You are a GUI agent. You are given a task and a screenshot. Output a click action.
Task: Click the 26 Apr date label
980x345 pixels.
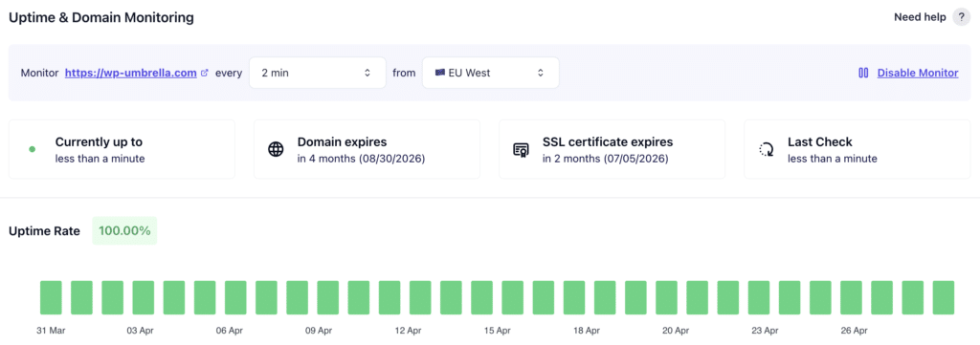854,330
